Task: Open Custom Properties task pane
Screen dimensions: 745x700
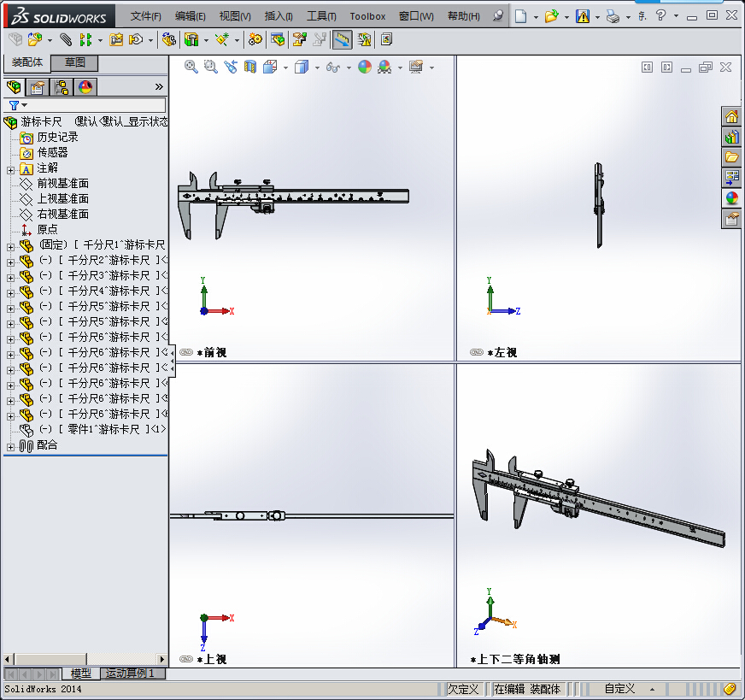Action: pos(731,219)
